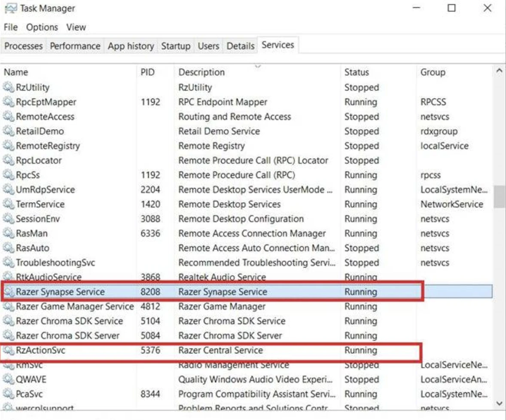Viewport: 506px width, 420px height.
Task: Click the gear icon beside RetailDemo
Action: tap(9, 131)
